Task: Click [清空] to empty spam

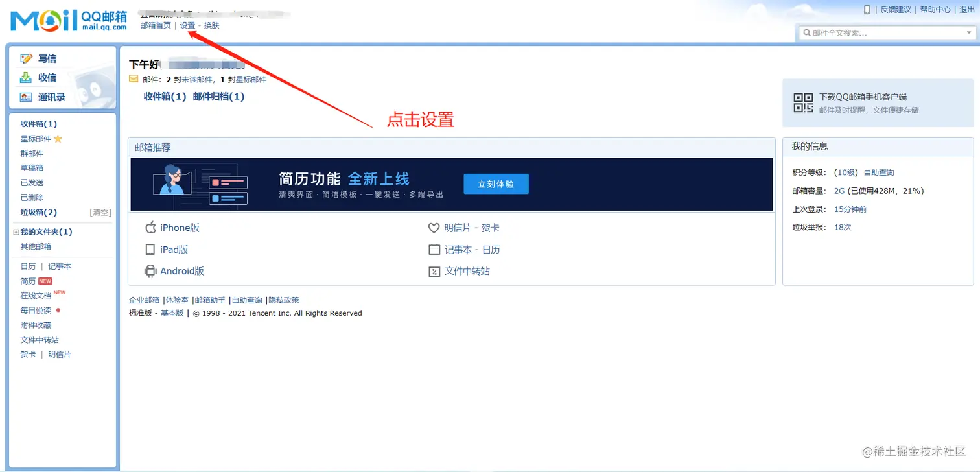Action: (100, 212)
